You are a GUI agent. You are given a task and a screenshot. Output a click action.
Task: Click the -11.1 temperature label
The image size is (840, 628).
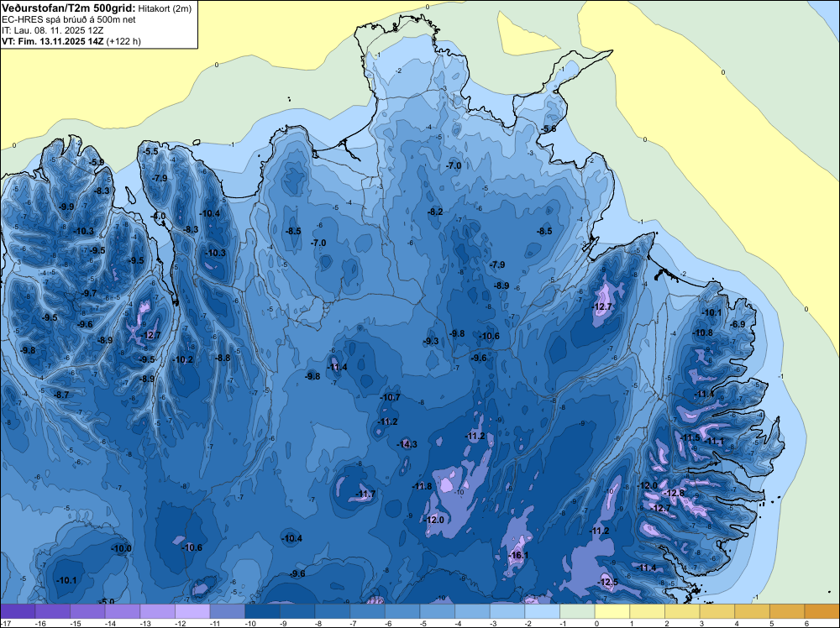pos(714,441)
